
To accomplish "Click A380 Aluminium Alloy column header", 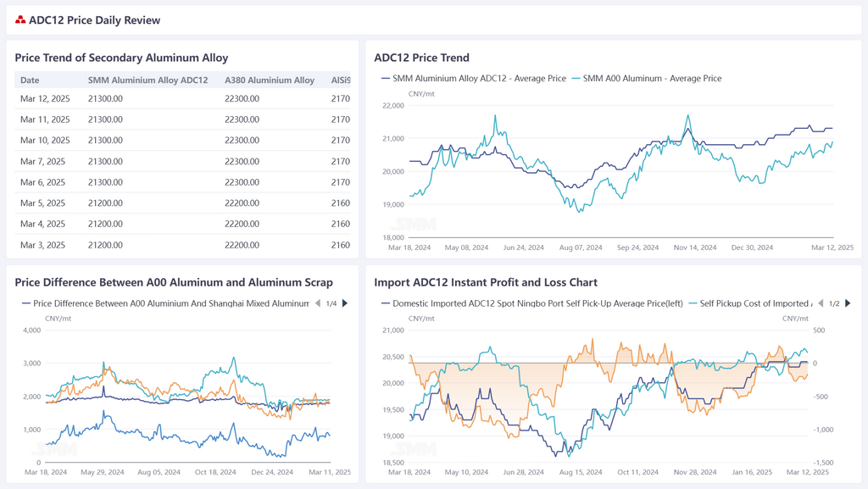I will pyautogui.click(x=270, y=81).
